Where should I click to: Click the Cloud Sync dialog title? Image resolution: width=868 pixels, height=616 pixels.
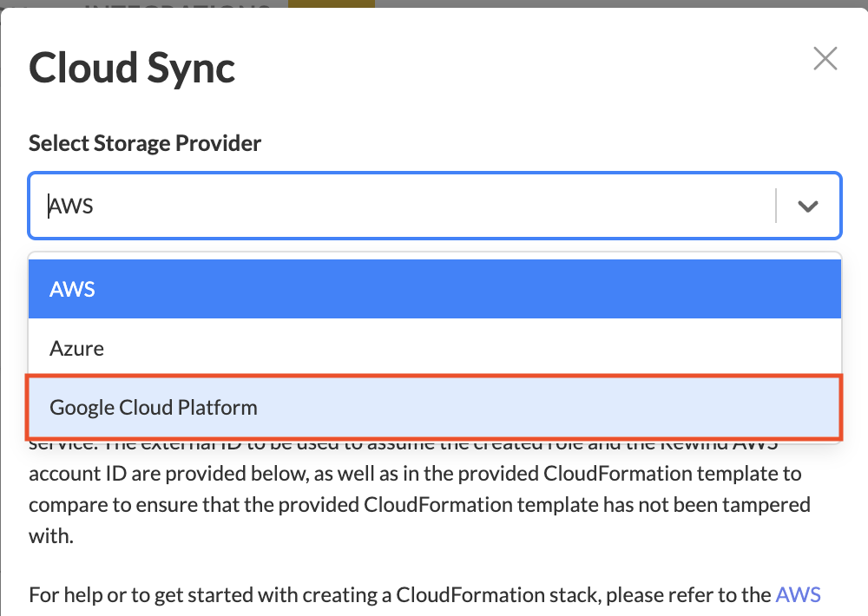[132, 67]
